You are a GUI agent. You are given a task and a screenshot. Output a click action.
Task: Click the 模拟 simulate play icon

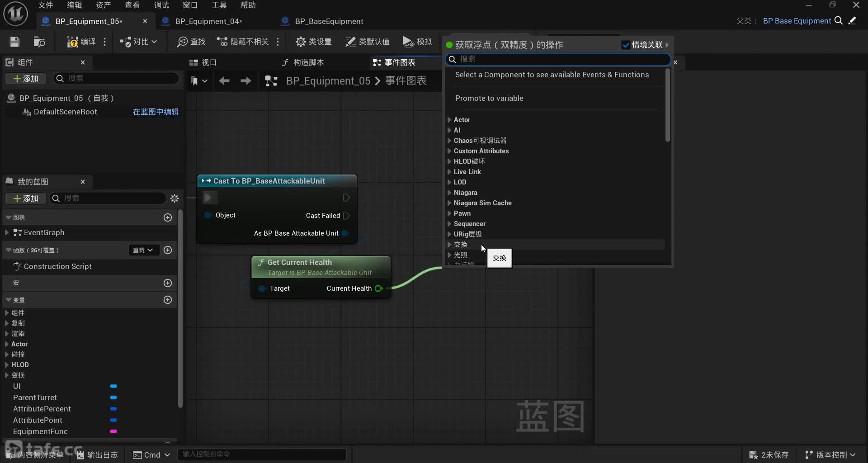tap(408, 42)
